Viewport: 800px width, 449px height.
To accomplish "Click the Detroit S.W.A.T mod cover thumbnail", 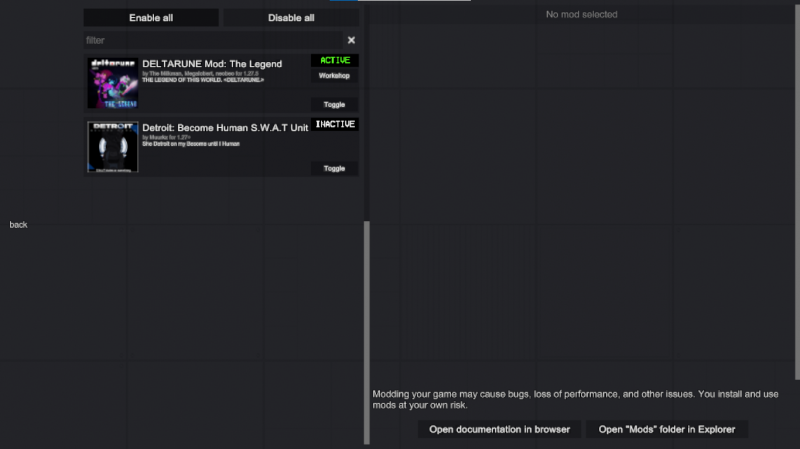I will (x=111, y=147).
